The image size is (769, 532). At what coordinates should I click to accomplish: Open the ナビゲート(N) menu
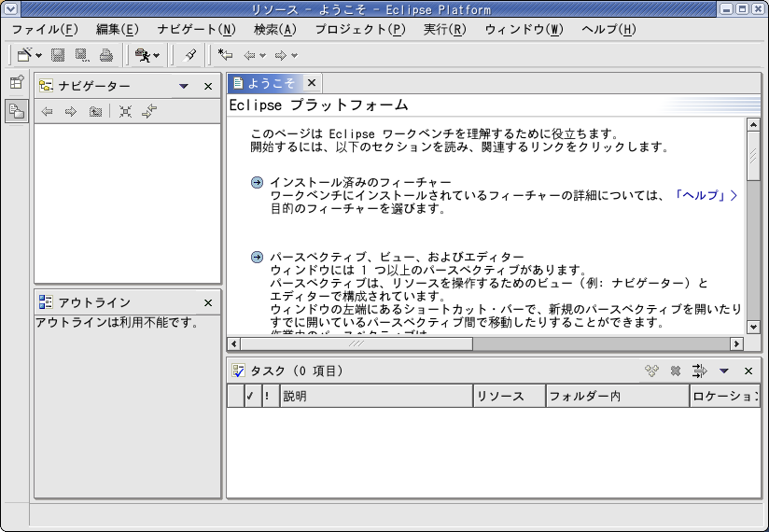(196, 30)
